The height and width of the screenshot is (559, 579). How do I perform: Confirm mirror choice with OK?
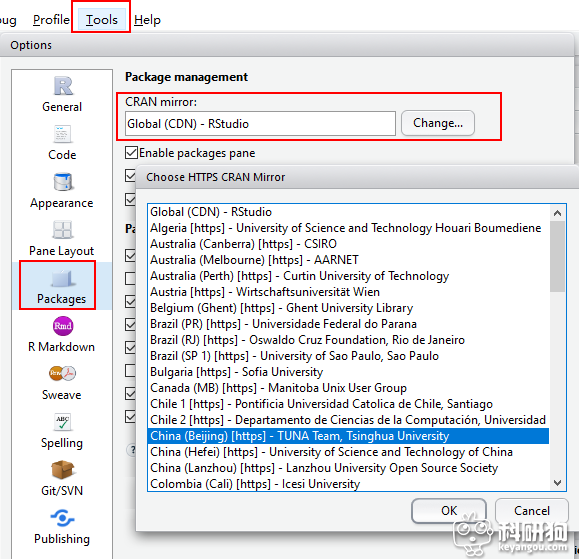[449, 511]
